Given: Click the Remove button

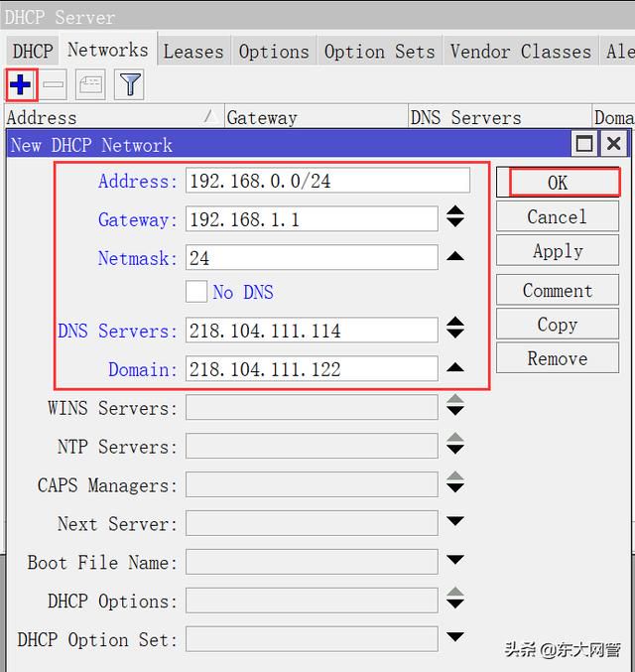Looking at the screenshot, I should 558,358.
